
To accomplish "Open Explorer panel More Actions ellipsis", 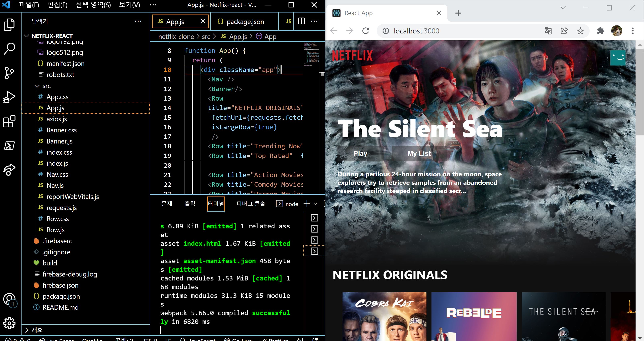I will click(x=138, y=21).
